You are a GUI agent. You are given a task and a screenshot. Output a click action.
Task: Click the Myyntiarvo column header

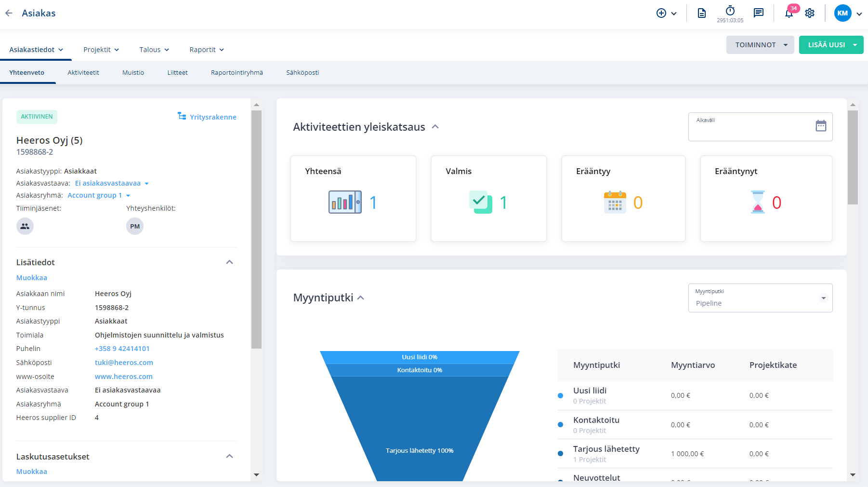[693, 365]
